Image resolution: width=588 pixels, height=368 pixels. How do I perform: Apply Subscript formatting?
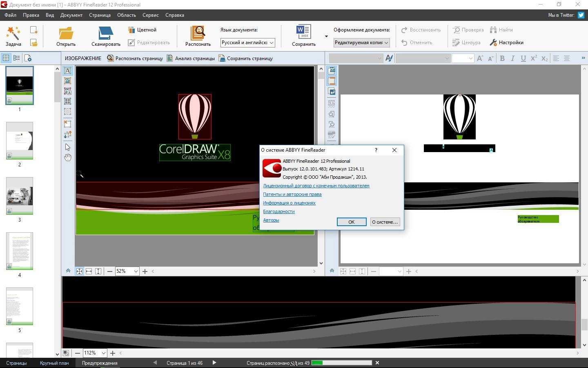(x=544, y=58)
